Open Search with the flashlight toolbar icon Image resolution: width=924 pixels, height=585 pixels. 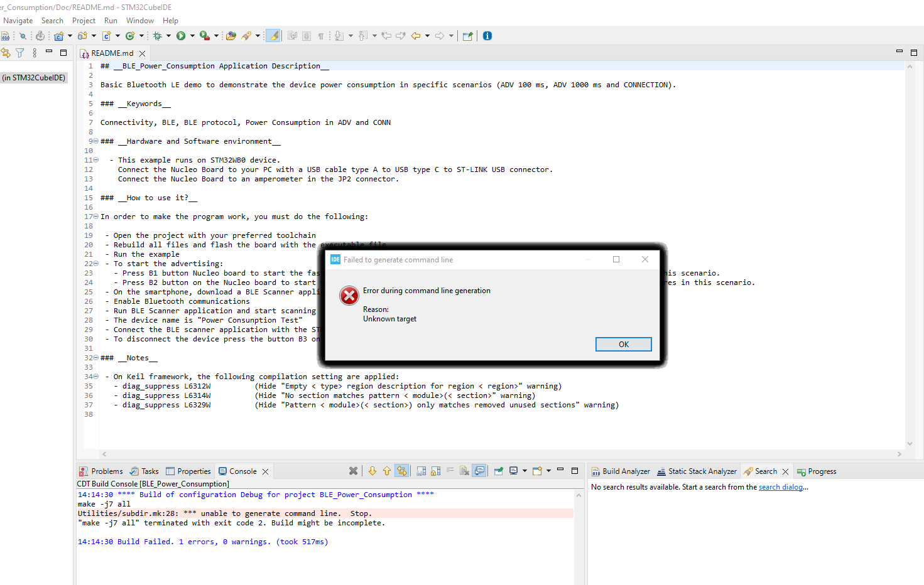point(246,36)
